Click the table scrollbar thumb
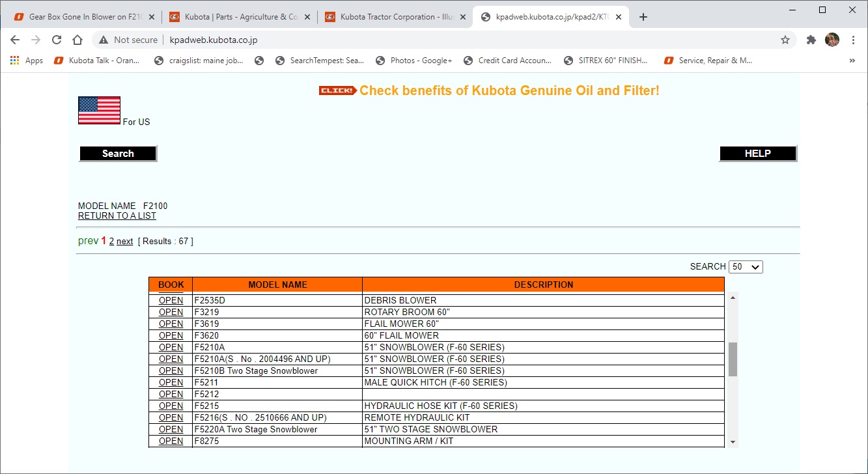Viewport: 868px width, 474px height. tap(733, 359)
